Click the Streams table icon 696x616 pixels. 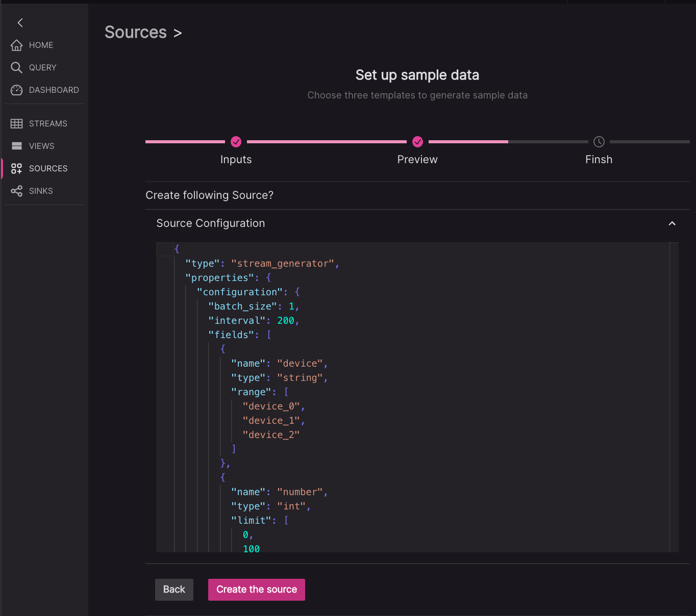click(17, 124)
